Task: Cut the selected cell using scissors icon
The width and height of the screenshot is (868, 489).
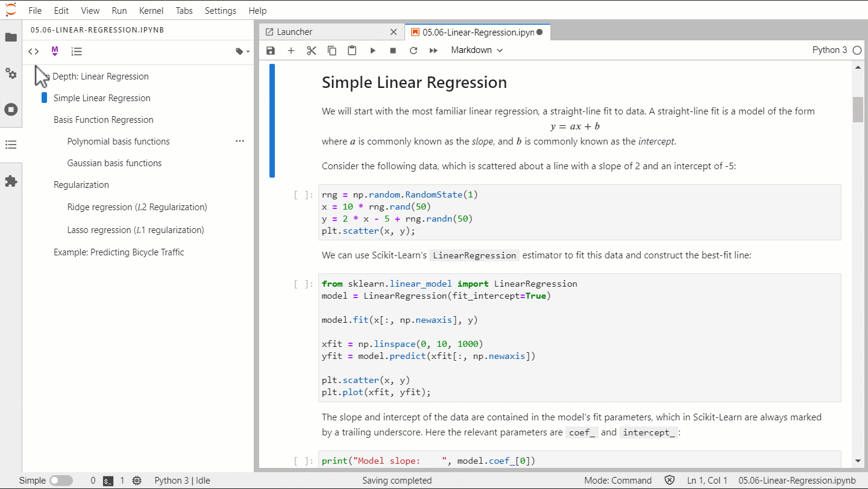Action: tap(312, 51)
